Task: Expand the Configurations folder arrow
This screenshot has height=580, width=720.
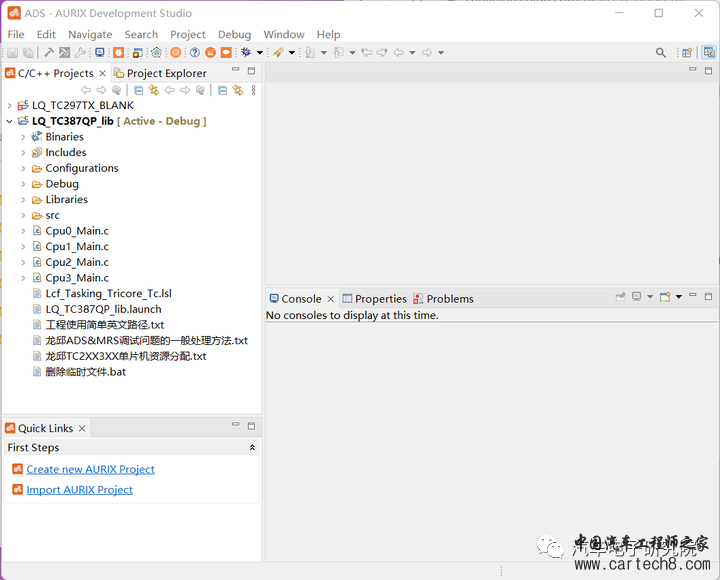Action: [x=23, y=168]
